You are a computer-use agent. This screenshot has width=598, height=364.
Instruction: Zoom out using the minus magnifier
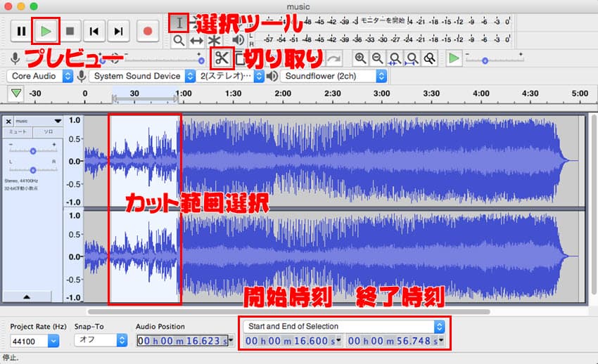378,58
